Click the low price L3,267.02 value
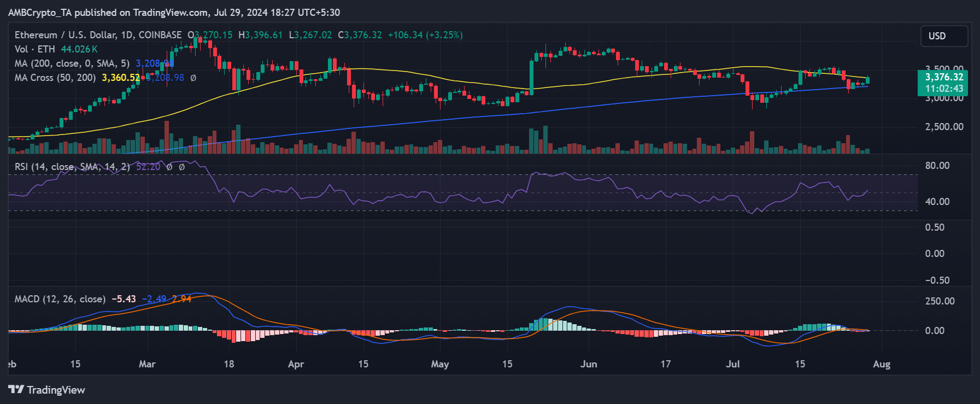 (310, 35)
